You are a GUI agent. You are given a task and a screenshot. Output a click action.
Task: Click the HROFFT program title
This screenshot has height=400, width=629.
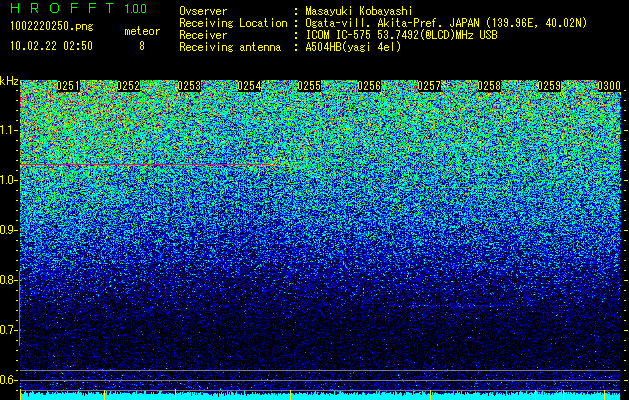coord(62,8)
